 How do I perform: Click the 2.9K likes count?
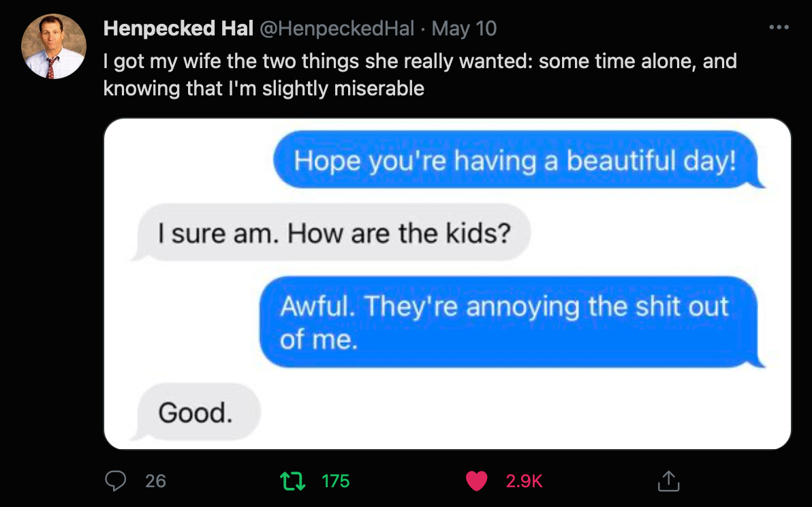tap(524, 481)
